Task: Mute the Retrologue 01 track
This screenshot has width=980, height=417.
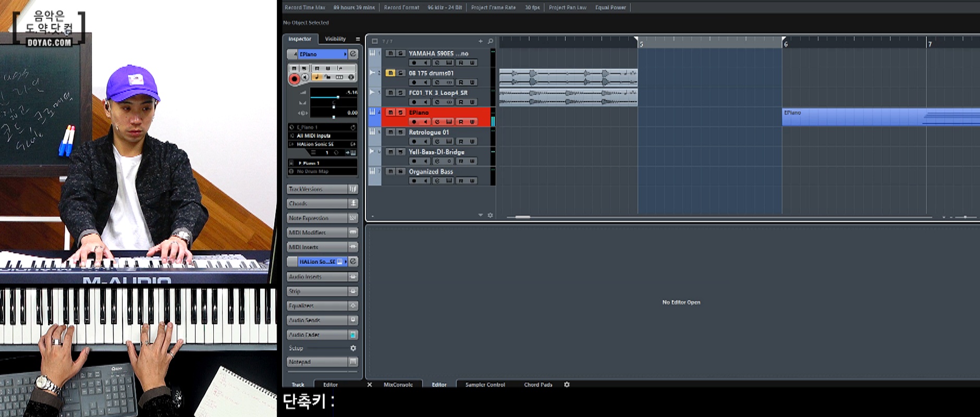Action: (x=390, y=132)
